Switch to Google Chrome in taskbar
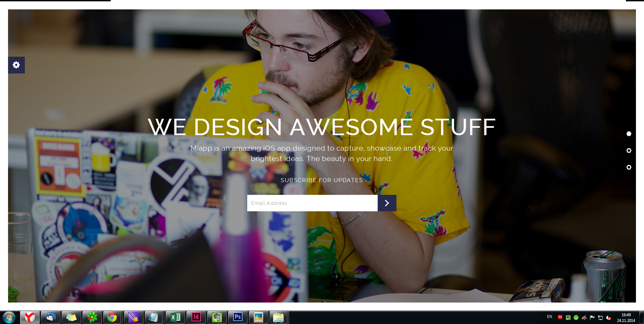 (112, 317)
